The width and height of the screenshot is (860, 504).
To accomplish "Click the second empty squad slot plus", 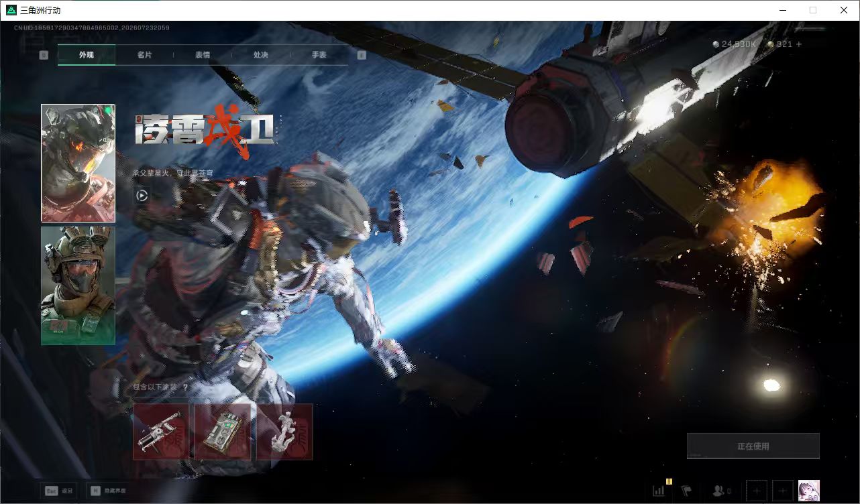I will 782,491.
